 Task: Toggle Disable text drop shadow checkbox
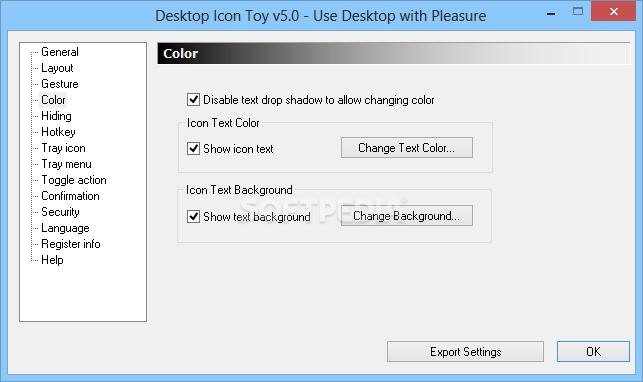tap(194, 100)
